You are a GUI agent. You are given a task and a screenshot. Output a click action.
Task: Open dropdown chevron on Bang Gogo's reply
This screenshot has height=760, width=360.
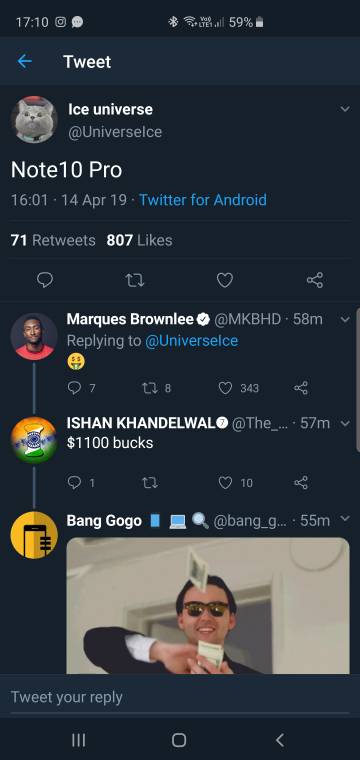[345, 519]
